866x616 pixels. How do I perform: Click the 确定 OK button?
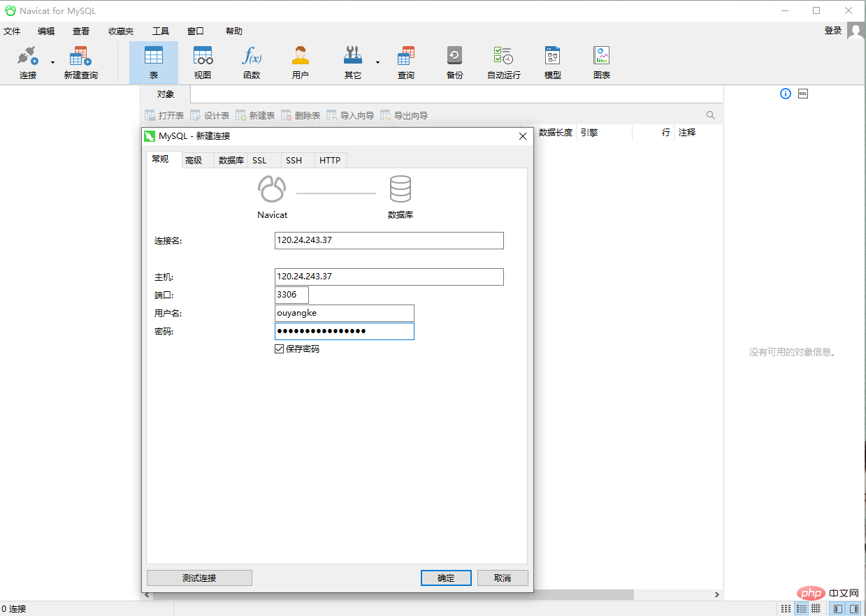446,578
